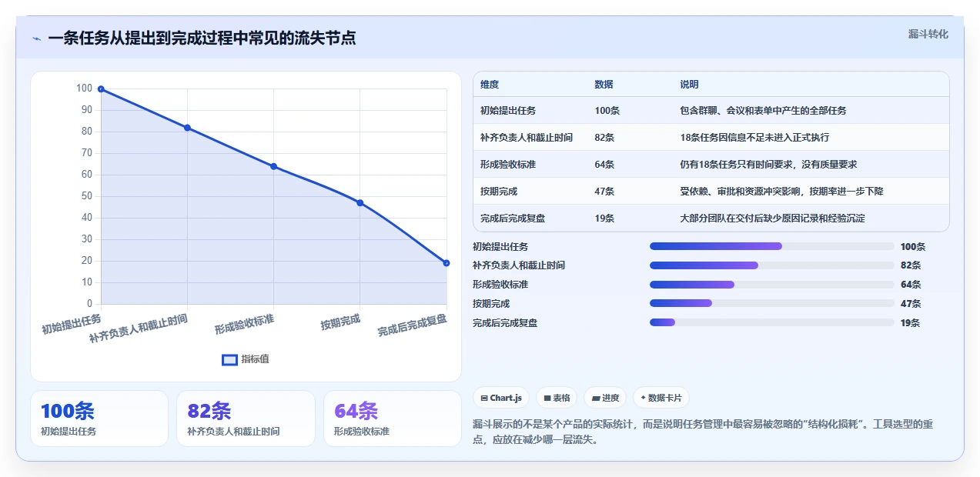Screen dimensions: 980x477
Task: Click description 18条任务因信息不足未进入正式执行
Action: (x=754, y=138)
